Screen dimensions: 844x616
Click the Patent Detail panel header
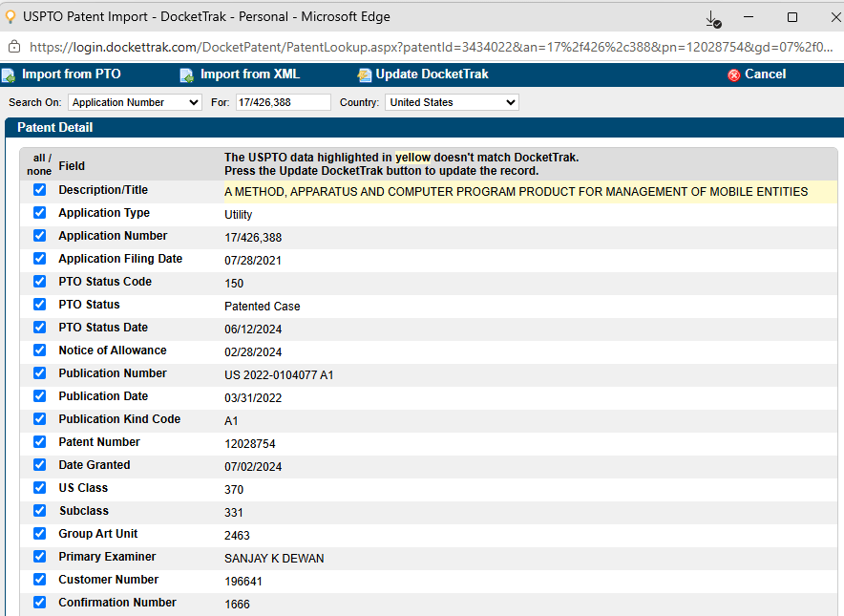pos(424,128)
